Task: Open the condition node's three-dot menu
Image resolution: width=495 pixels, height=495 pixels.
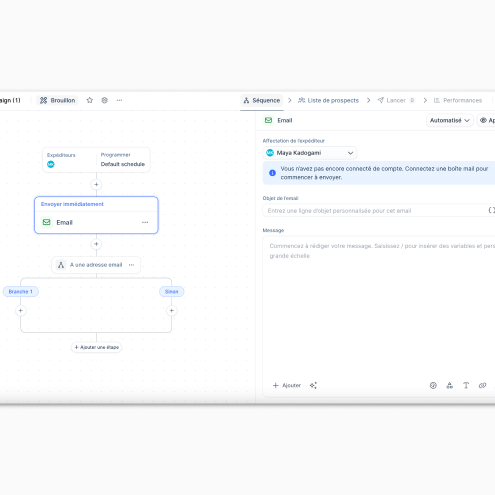Action: click(131, 265)
